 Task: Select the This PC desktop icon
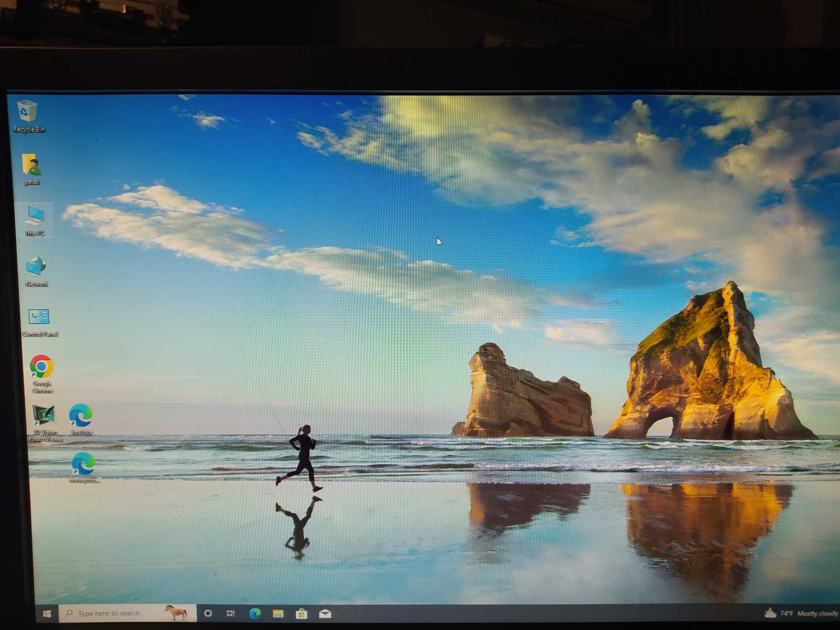[x=34, y=220]
